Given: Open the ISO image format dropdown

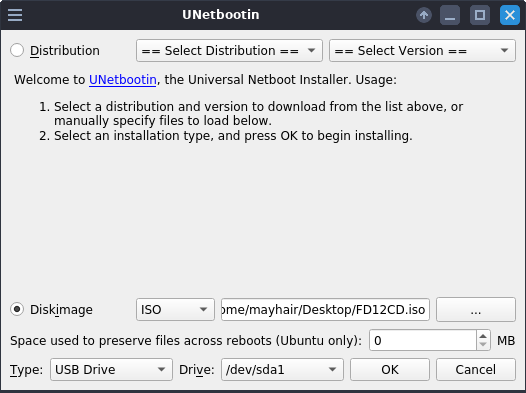Looking at the screenshot, I should (175, 310).
